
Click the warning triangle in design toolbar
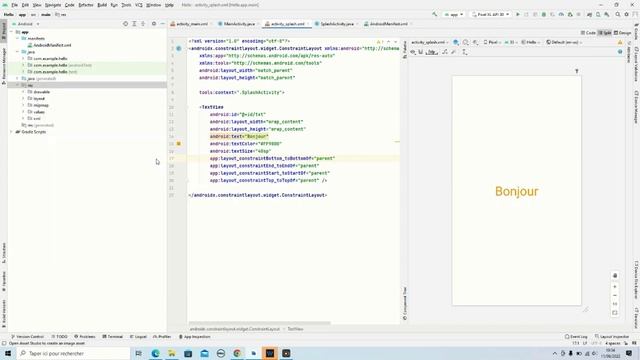point(620,42)
